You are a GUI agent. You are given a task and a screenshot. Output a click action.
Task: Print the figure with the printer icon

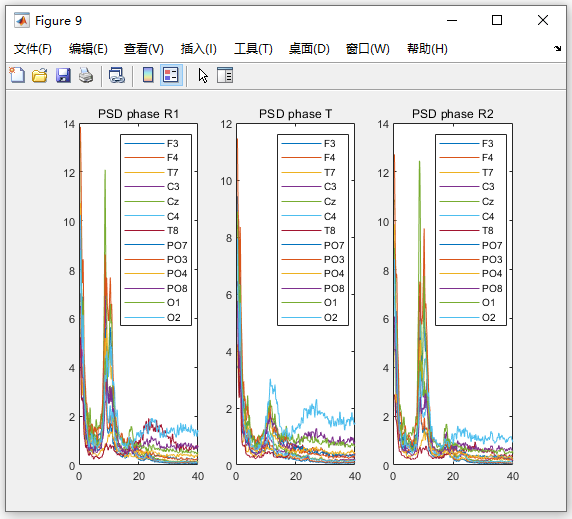86,75
